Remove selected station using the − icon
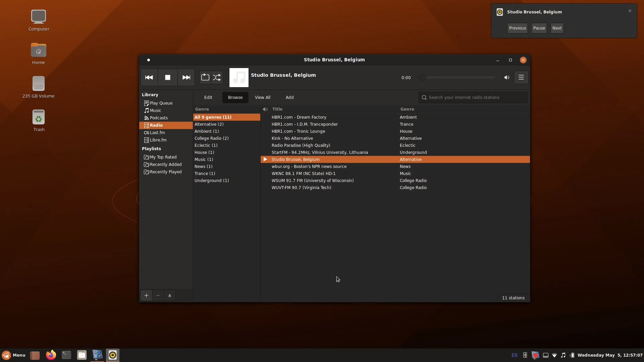This screenshot has height=362, width=644. pyautogui.click(x=158, y=295)
